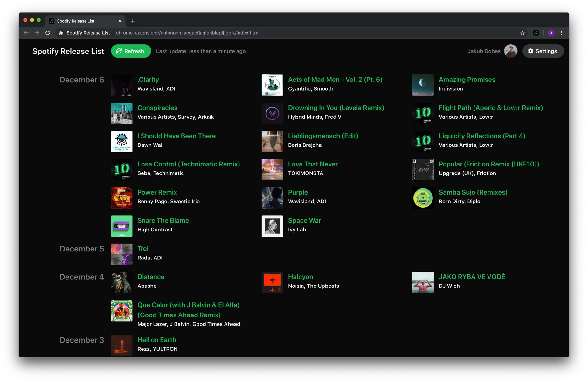Open Chrome's three-dot menu
This screenshot has width=588, height=382.
click(x=562, y=33)
